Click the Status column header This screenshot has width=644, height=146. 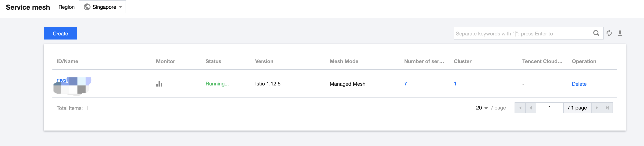tap(213, 61)
